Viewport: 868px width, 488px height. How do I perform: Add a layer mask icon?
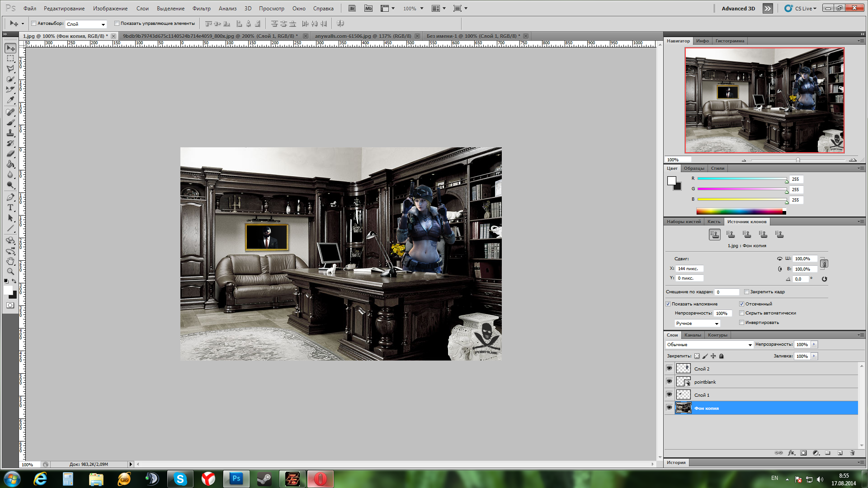pyautogui.click(x=803, y=453)
